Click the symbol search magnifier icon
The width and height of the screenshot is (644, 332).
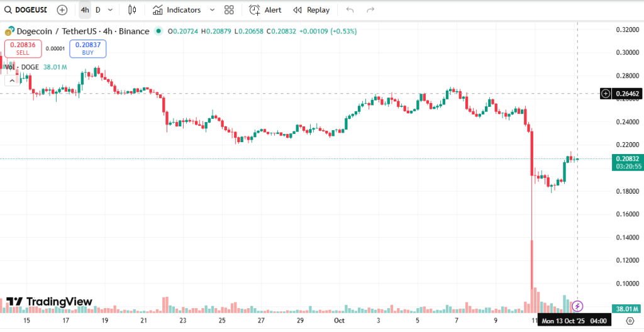(x=8, y=10)
